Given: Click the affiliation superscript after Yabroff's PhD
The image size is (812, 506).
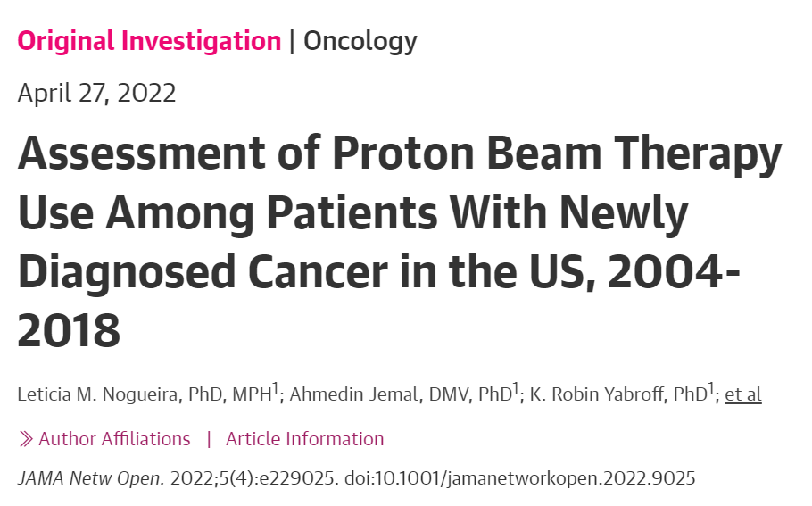Looking at the screenshot, I should [711, 387].
